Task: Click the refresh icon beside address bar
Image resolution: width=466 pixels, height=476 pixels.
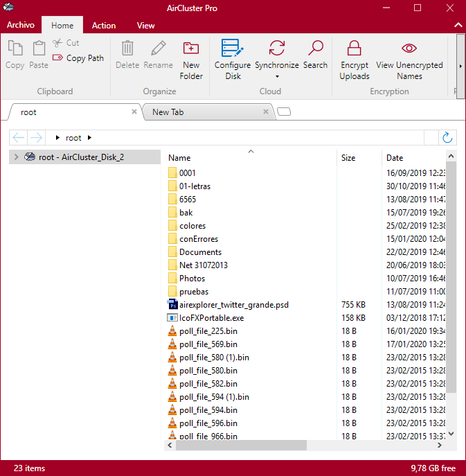Action: 447,137
